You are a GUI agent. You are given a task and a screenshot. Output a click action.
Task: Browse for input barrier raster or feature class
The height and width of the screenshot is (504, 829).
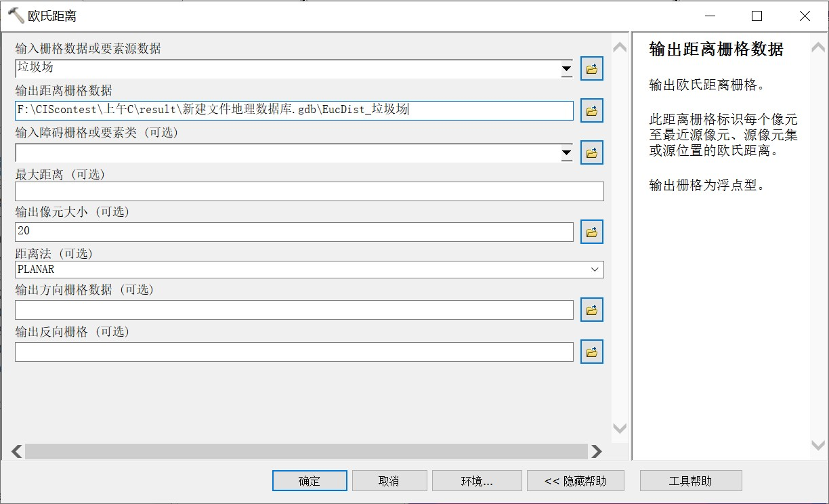click(591, 152)
